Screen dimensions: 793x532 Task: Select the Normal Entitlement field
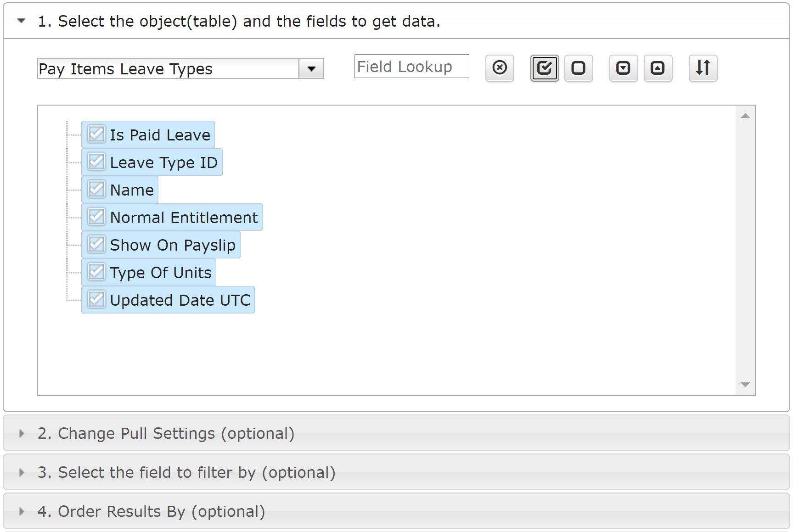pos(184,217)
